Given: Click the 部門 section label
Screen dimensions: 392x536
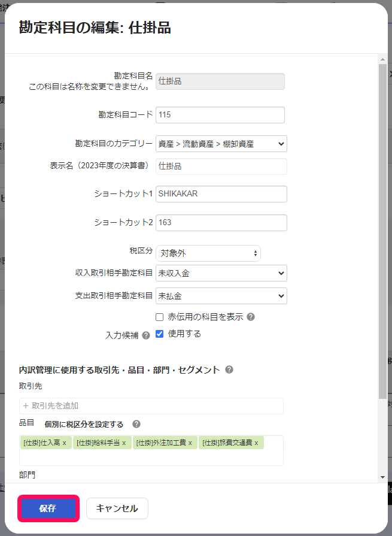Looking at the screenshot, I should point(27,475).
